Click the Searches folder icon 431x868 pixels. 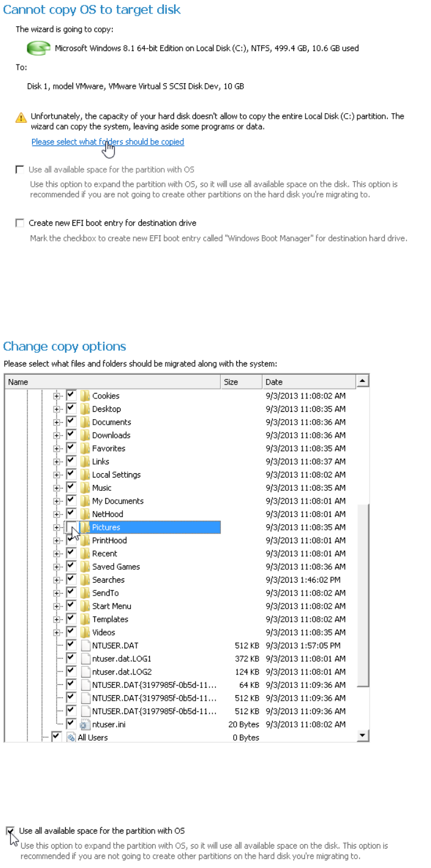click(85, 580)
